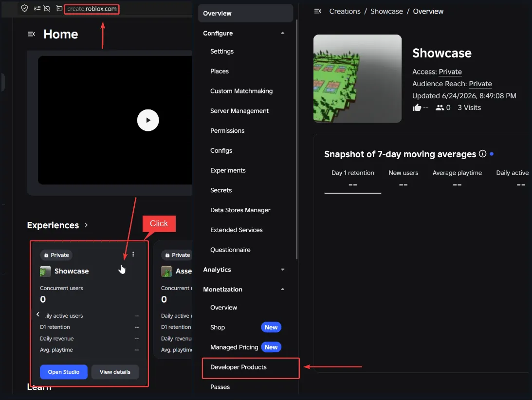Open Managed Pricing page
532x400 pixels.
pos(234,347)
